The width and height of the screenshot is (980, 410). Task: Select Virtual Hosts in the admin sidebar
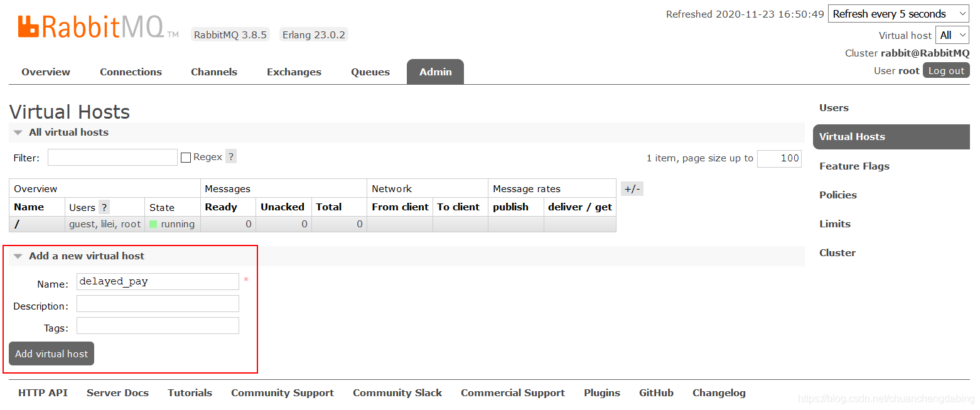(x=891, y=137)
